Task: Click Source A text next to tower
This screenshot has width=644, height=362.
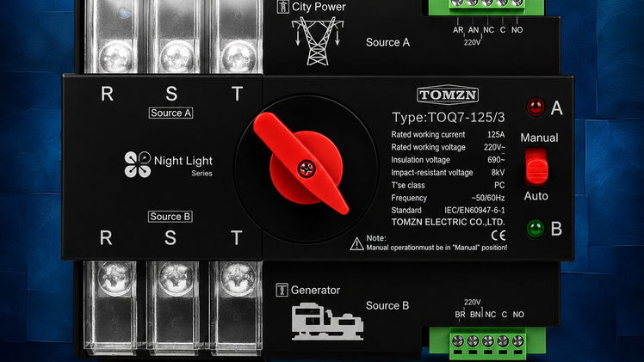Action: coord(387,42)
